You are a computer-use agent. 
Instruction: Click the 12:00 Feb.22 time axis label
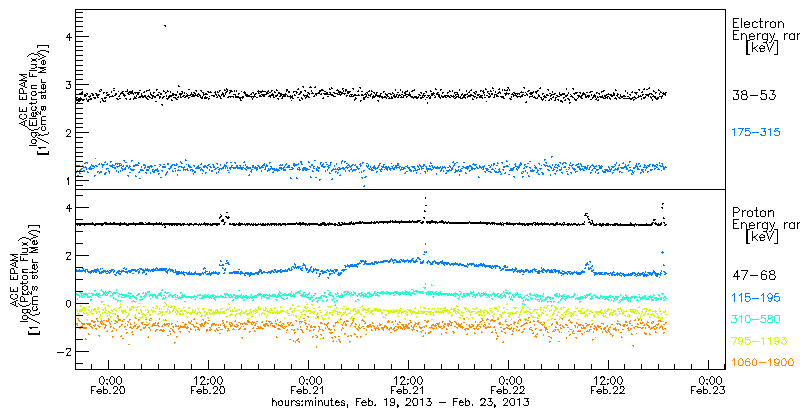pos(609,385)
